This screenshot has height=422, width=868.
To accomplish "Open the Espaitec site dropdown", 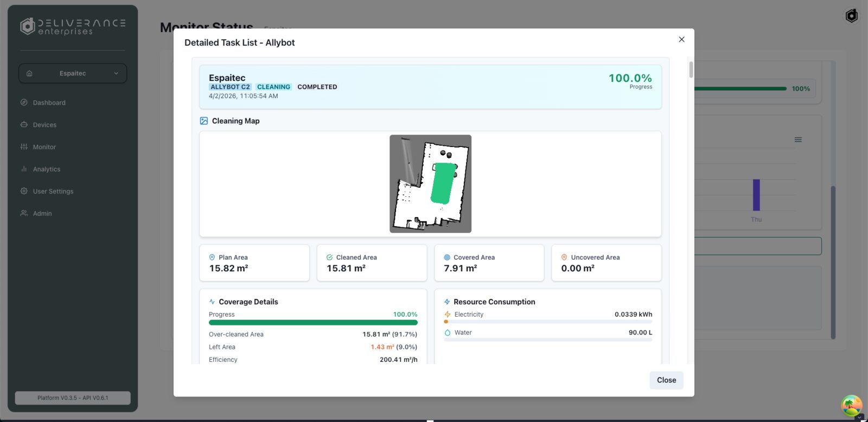I will click(73, 73).
